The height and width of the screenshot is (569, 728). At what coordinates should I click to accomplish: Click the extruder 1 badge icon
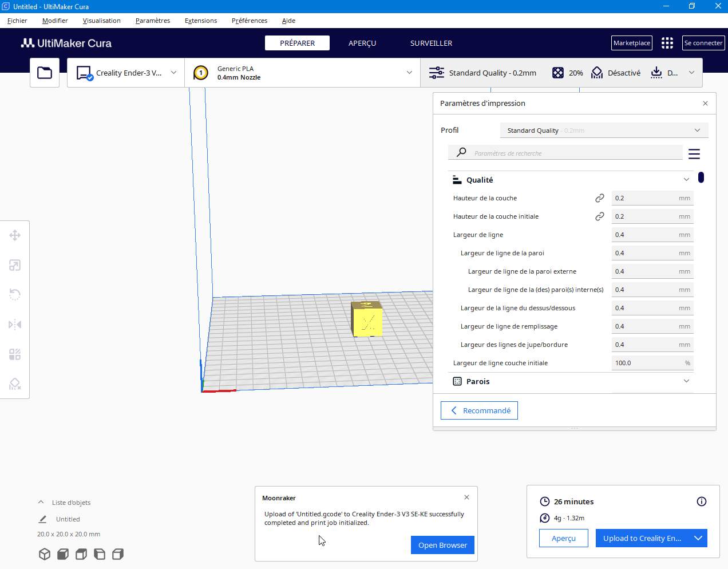click(201, 73)
